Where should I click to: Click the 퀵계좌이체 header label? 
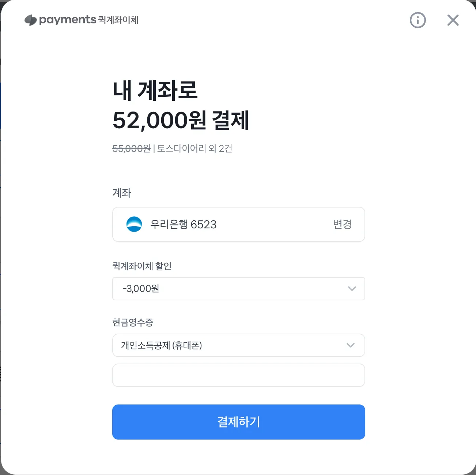click(x=118, y=20)
